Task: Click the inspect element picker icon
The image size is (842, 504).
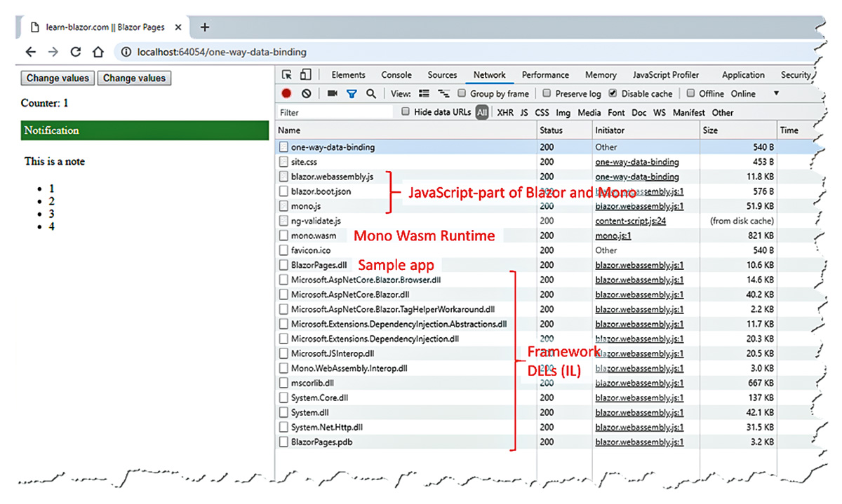Action: point(287,75)
